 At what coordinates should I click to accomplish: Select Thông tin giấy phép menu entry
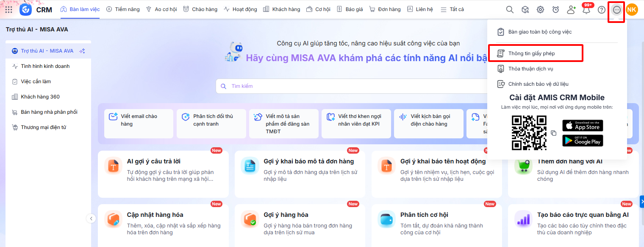[536, 53]
